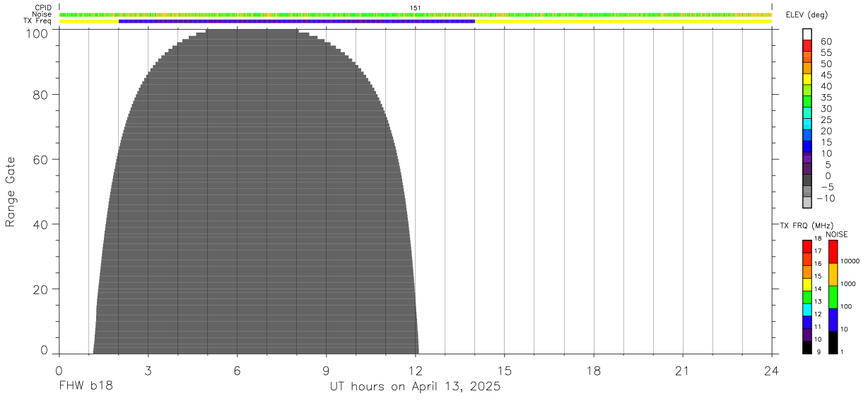This screenshot has height=401, width=868.
Task: Click the y-axis tick label 80
Action: click(42, 95)
